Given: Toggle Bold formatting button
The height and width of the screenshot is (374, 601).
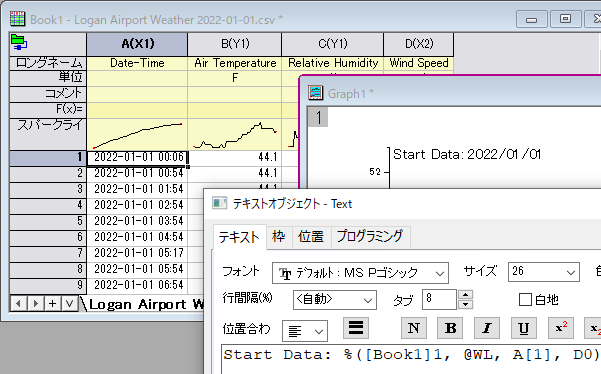Looking at the screenshot, I should pos(450,328).
